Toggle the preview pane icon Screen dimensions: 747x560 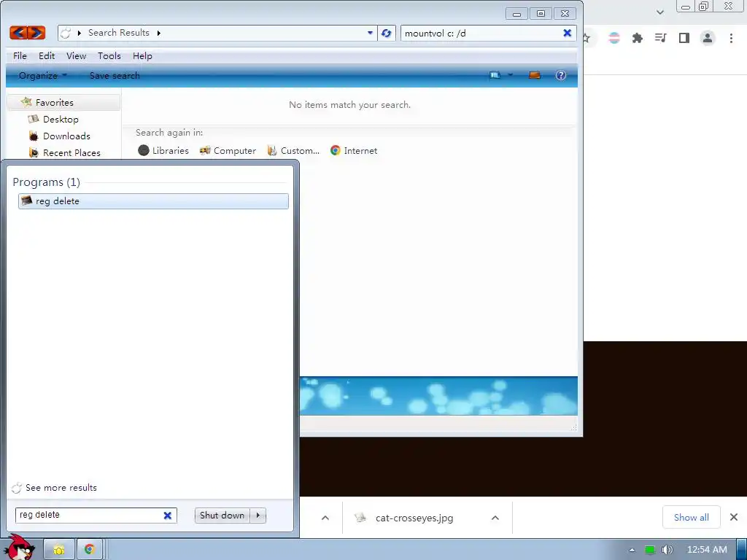535,75
